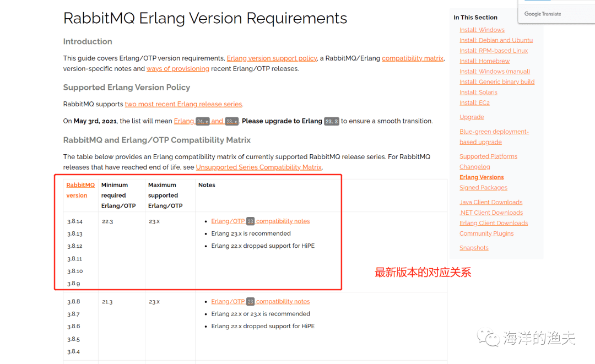Screen dimensions: 595x364
Task: Open the Signed Packages link
Action: 484,188
